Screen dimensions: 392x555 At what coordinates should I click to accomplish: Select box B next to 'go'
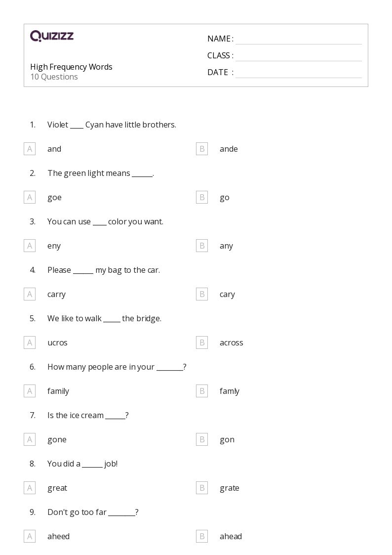tap(202, 198)
